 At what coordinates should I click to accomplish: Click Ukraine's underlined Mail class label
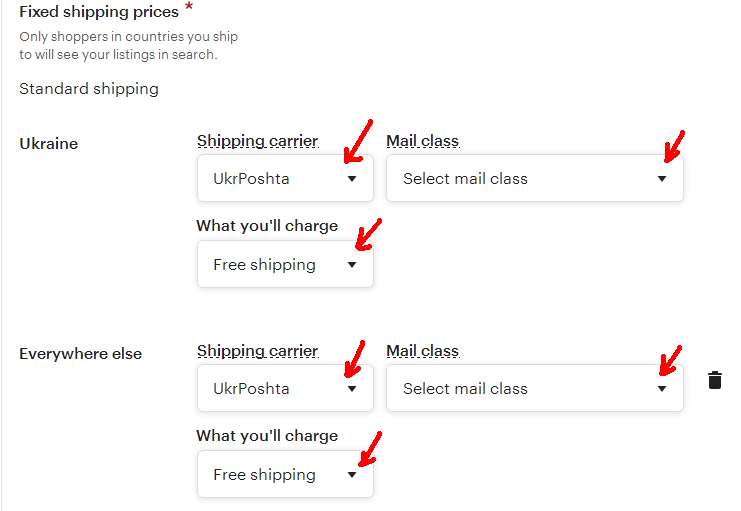click(423, 141)
